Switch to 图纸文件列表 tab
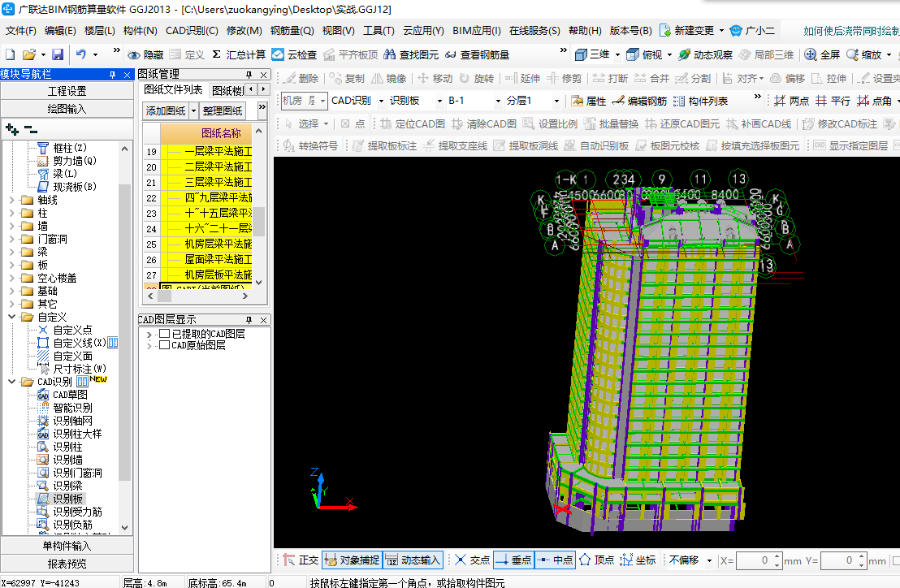 (173, 90)
